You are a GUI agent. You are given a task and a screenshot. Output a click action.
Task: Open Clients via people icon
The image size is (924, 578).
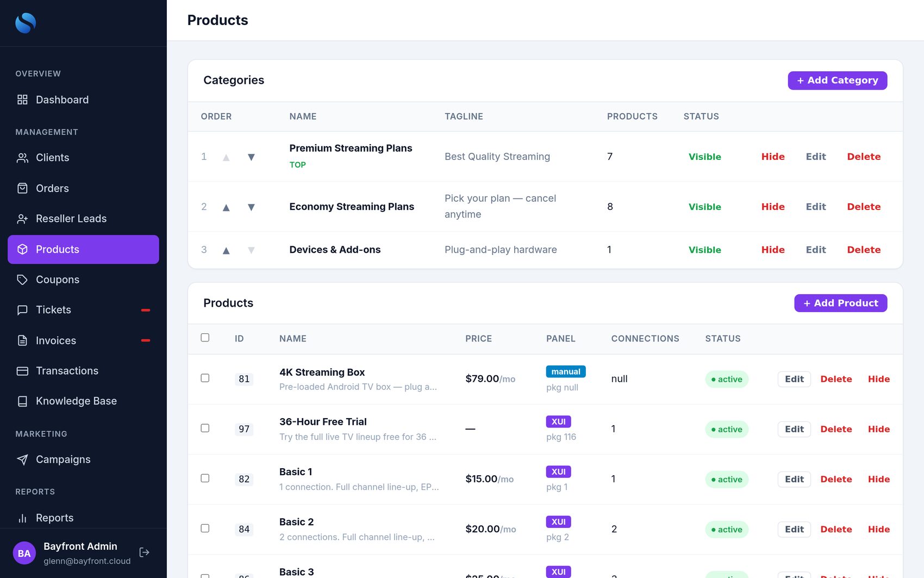pos(22,158)
